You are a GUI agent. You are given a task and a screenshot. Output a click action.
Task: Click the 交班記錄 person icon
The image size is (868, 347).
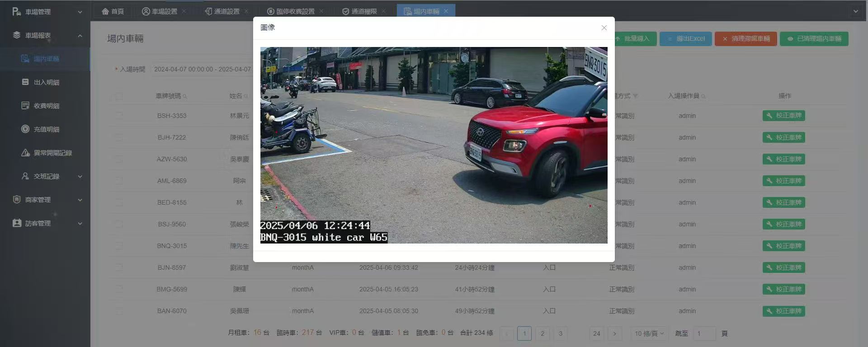point(25,176)
